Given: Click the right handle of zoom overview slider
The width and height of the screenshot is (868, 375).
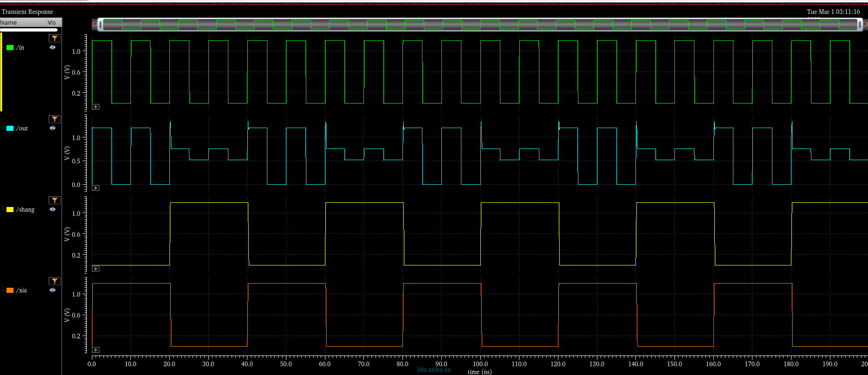Looking at the screenshot, I should 860,25.
